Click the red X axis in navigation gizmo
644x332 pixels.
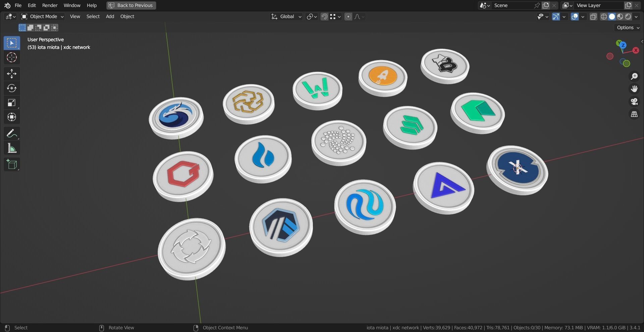tap(636, 50)
